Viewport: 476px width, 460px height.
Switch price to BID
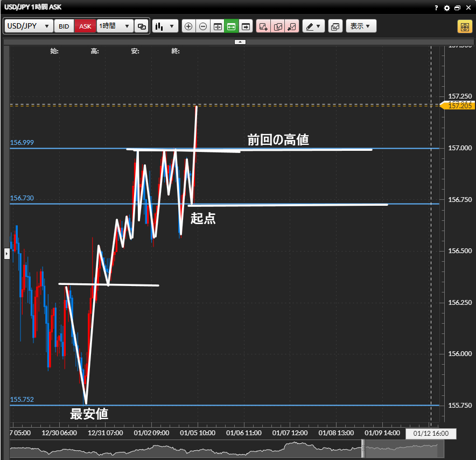click(64, 26)
